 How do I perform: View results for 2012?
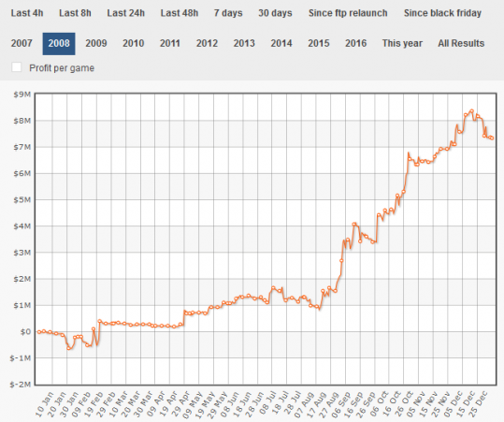[x=207, y=43]
